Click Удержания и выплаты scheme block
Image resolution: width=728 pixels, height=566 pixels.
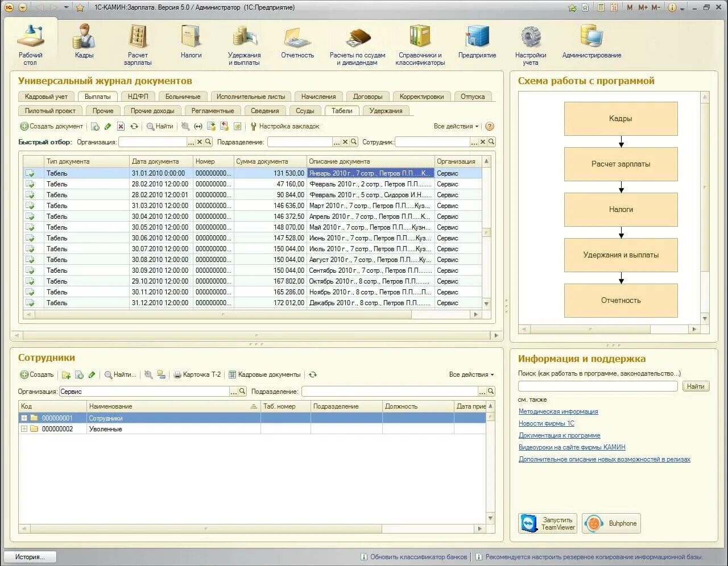(621, 255)
